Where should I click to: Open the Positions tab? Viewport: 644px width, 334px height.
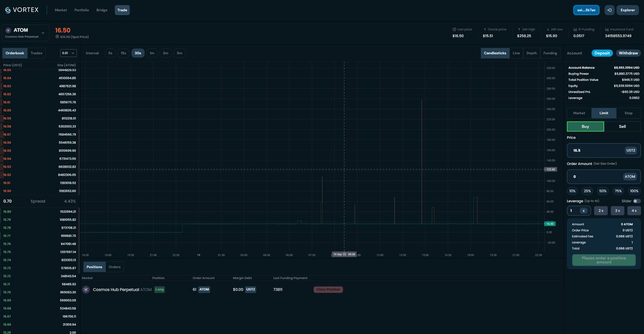coord(94,267)
